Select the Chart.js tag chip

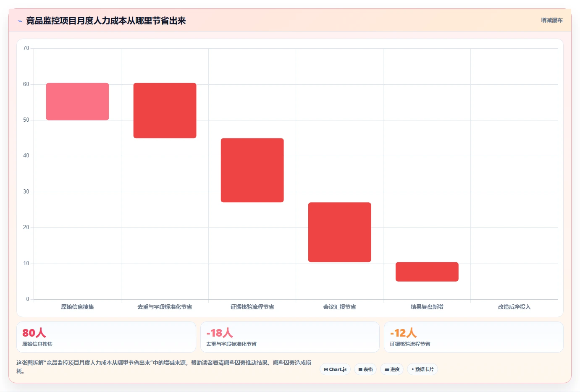point(335,369)
